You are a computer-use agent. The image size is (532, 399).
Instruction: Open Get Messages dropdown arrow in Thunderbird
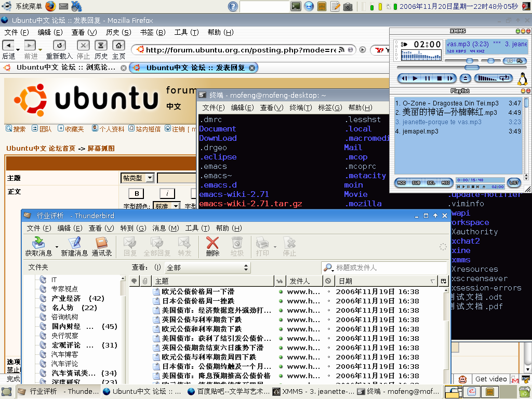[x=57, y=247]
